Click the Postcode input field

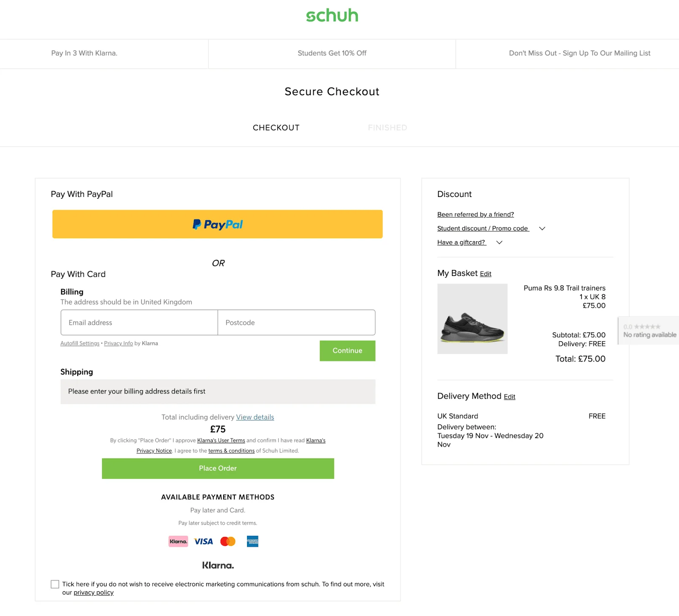pos(296,322)
